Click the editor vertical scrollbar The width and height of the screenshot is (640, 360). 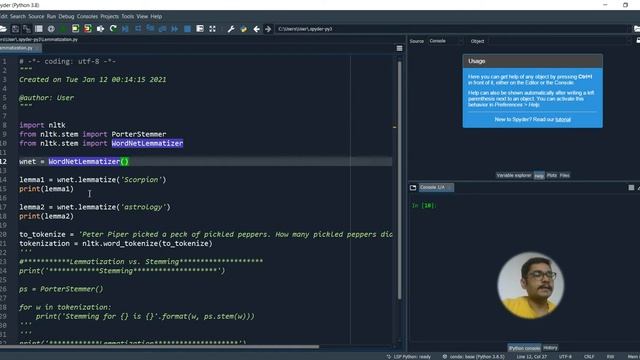[x=399, y=180]
